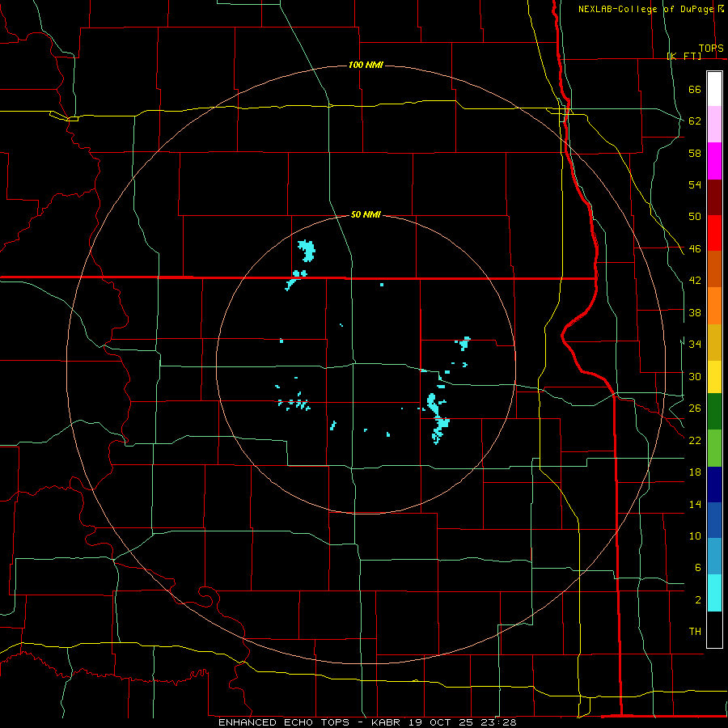Select the 62 legend value
Image resolution: width=728 pixels, height=728 pixels.
(x=695, y=121)
